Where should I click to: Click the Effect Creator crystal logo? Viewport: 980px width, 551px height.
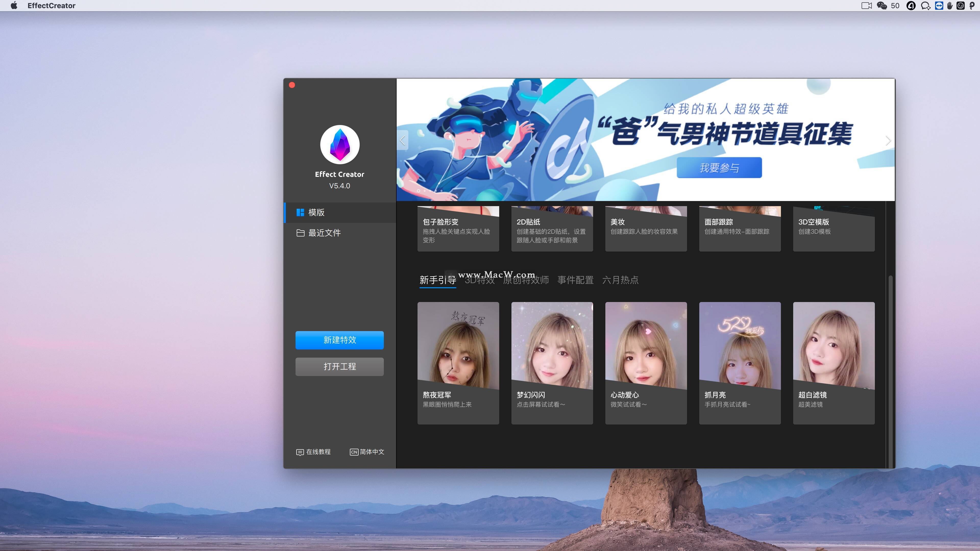340,144
